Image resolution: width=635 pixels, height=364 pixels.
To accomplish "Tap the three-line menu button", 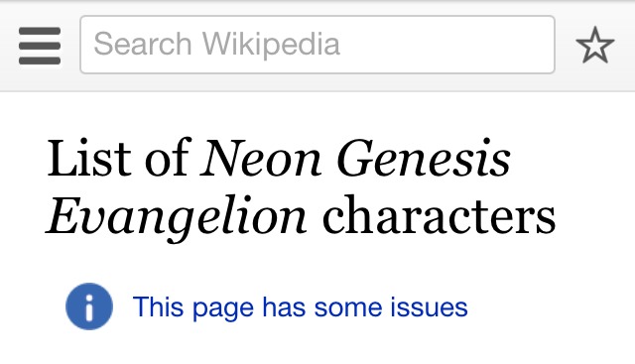I will pos(40,46).
